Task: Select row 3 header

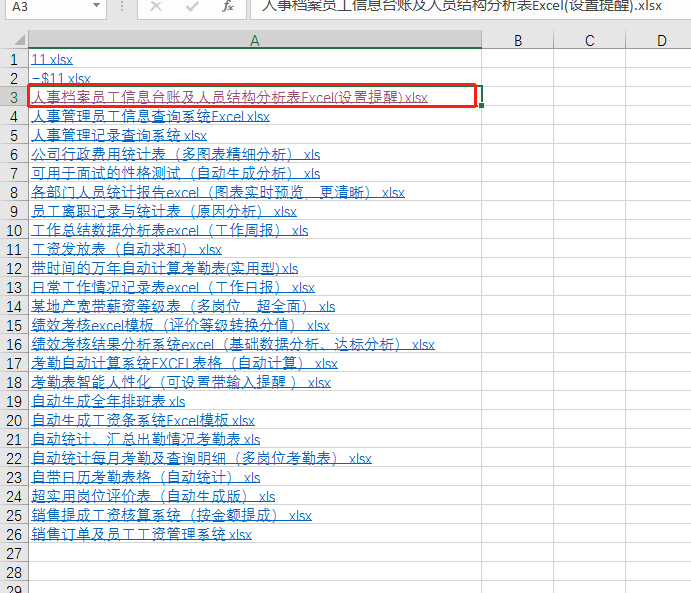Action: 14,97
